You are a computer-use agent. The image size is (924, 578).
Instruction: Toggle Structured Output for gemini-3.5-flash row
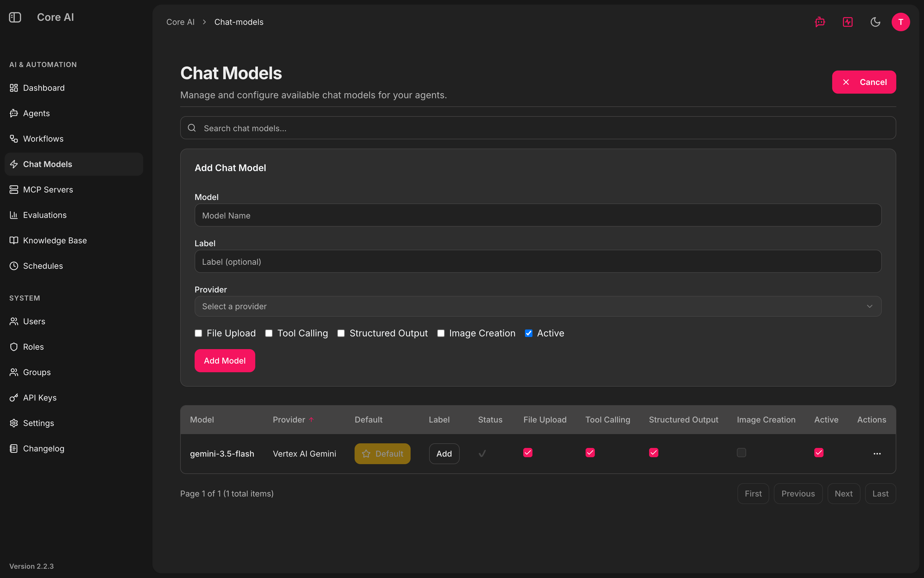pyautogui.click(x=654, y=453)
